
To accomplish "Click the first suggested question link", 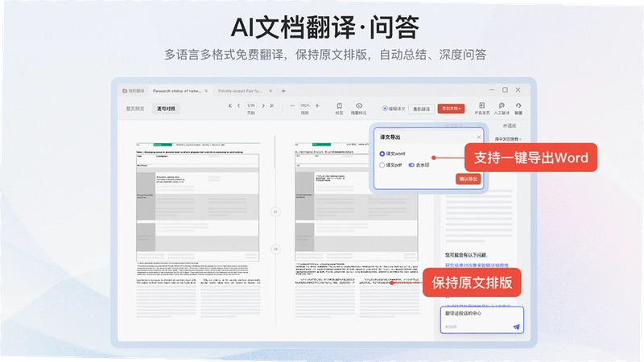I will point(477,265).
